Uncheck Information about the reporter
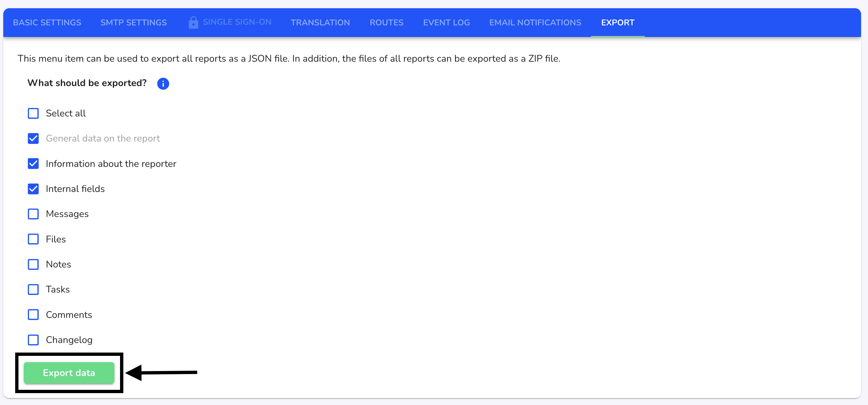The height and width of the screenshot is (405, 868). [33, 164]
